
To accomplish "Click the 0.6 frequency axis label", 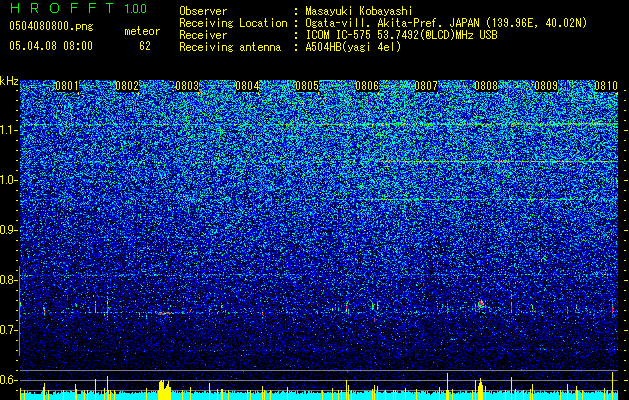I will pos(8,380).
